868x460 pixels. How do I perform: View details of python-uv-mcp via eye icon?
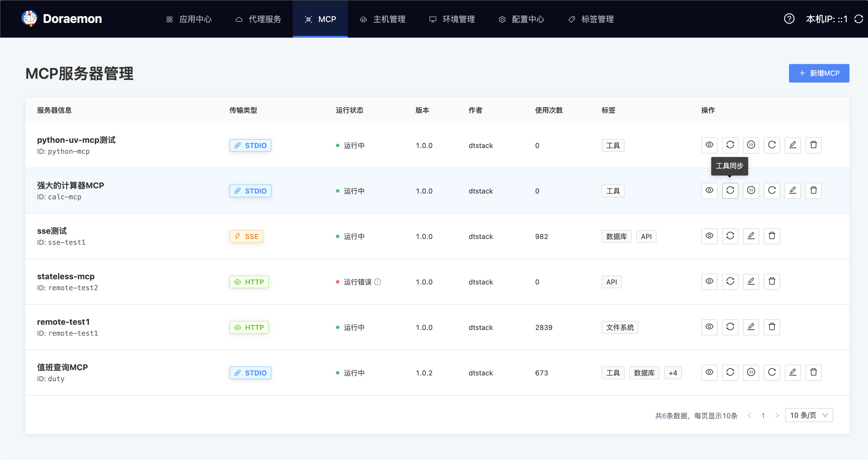coord(709,145)
